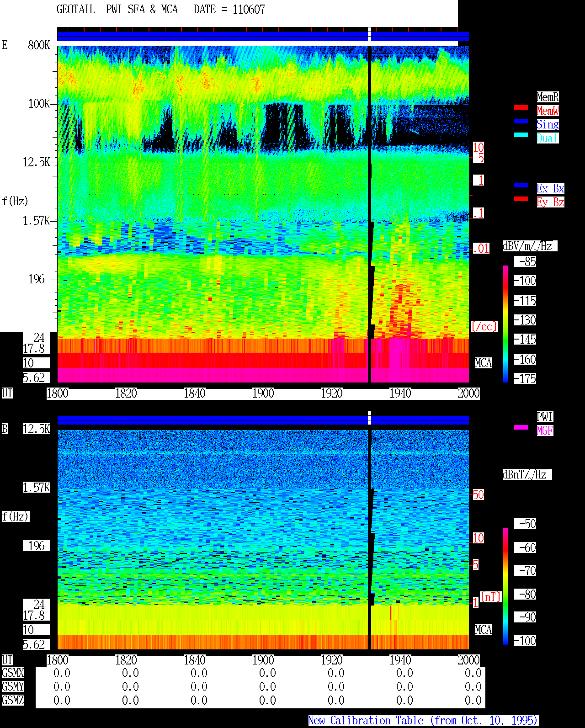Screen dimensions: 585x728
Task: Click the dBV/m/√Hz color scale bar
Action: (x=505, y=324)
